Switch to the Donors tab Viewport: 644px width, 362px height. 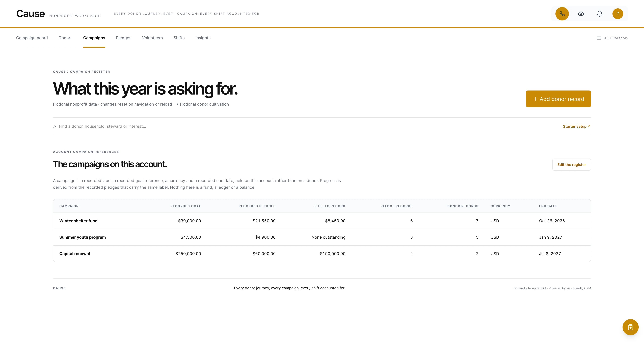(65, 38)
